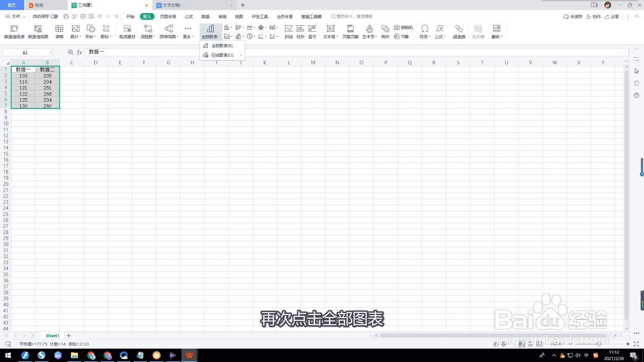Click the search commands box 查找命令
644x362 pixels.
click(352, 16)
